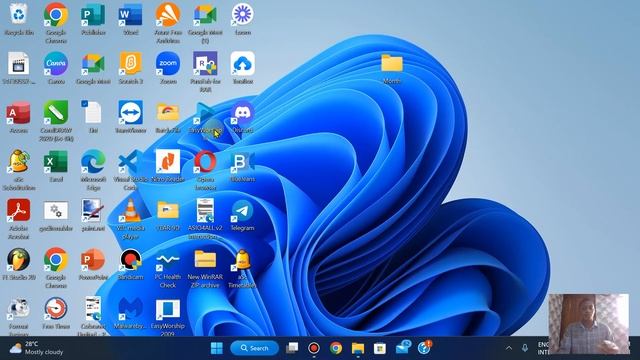Screen dimensions: 640x360
Task: Open Task View from the taskbar
Action: [x=292, y=348]
